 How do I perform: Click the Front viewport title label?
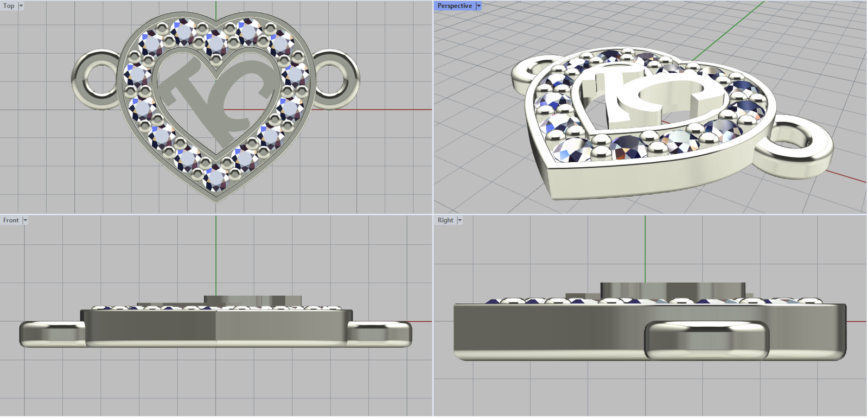(x=10, y=220)
